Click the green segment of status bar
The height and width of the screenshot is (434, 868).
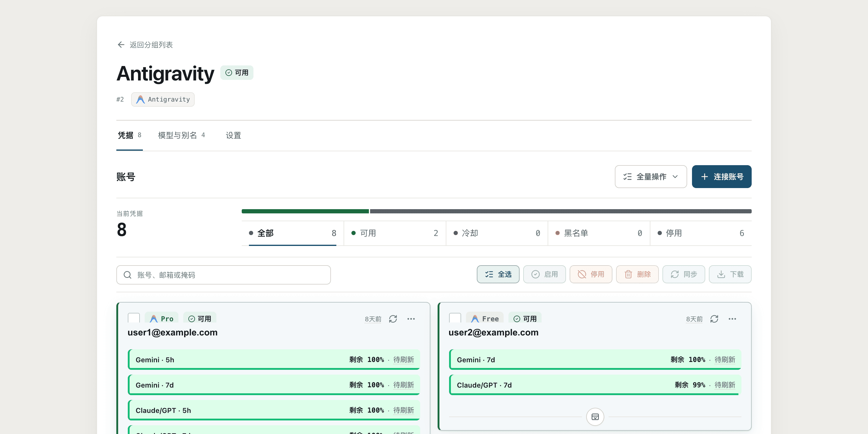click(x=305, y=211)
